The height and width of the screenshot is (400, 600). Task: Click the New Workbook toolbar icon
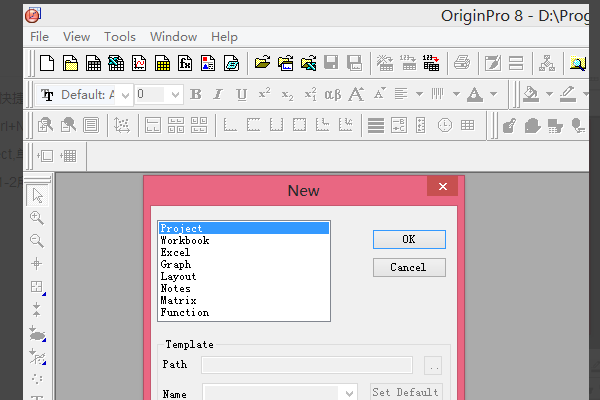93,63
